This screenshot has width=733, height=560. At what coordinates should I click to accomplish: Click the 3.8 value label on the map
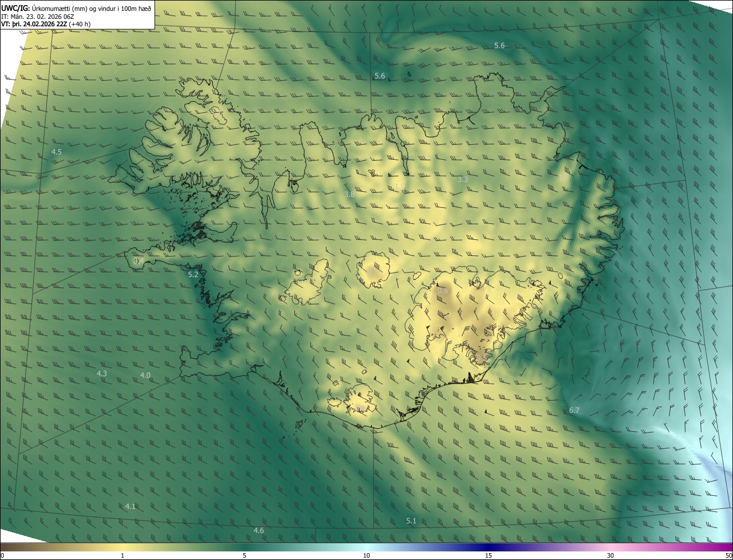pos(349,195)
